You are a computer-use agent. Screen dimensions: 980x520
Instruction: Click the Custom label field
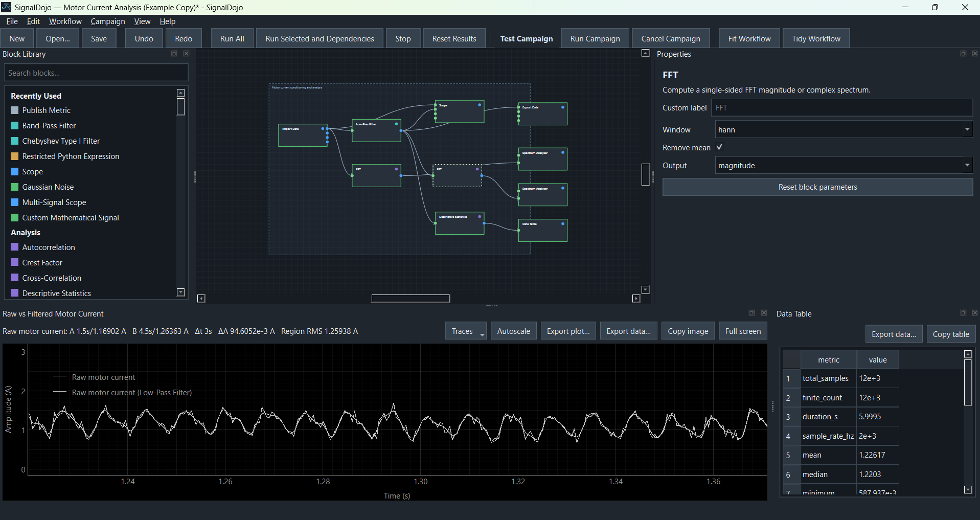point(841,108)
